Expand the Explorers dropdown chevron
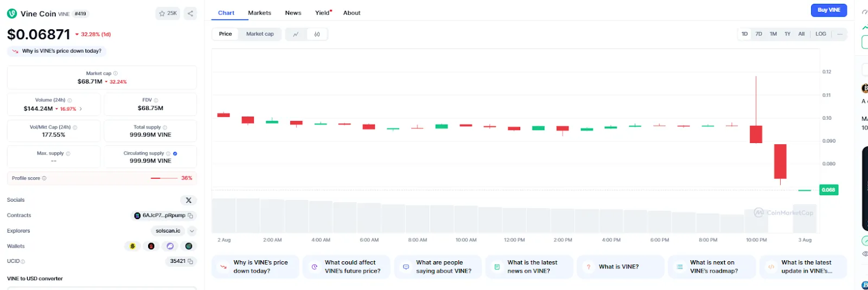 (192, 231)
